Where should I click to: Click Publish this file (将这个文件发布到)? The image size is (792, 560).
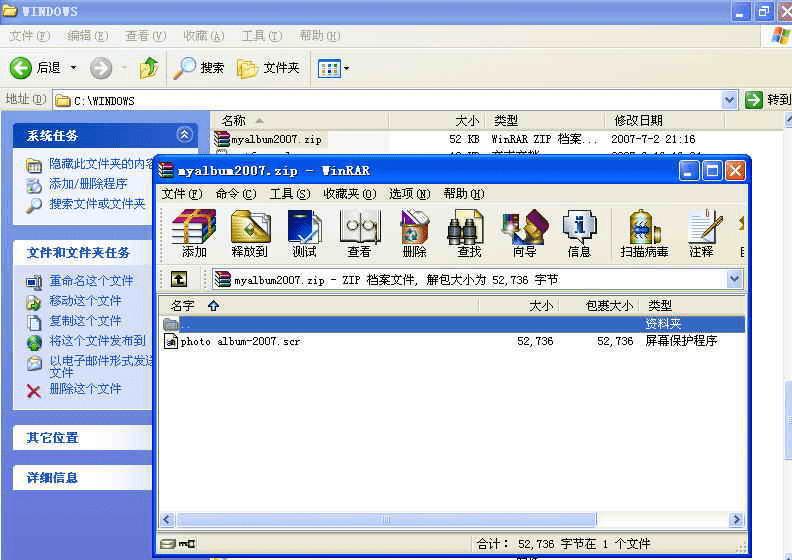tap(97, 341)
